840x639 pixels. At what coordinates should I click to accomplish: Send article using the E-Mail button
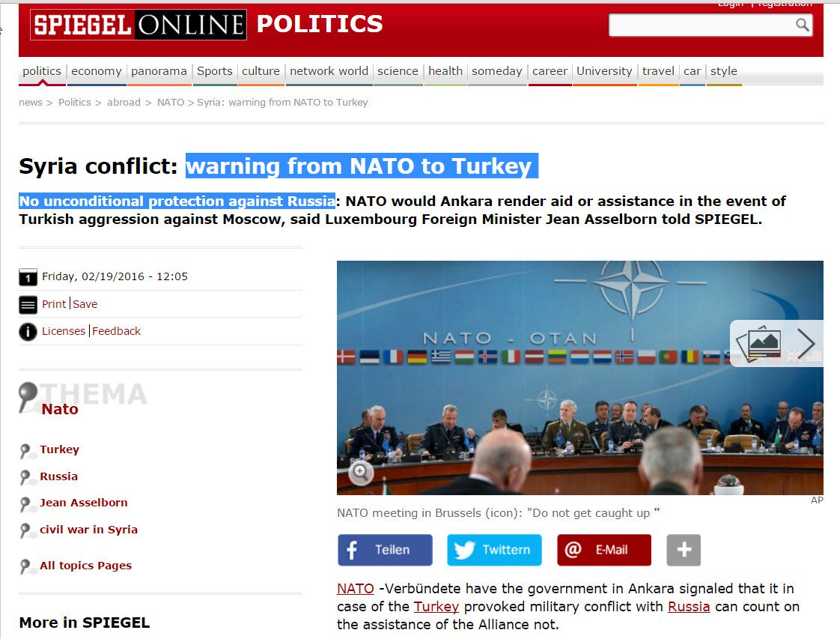pos(604,550)
